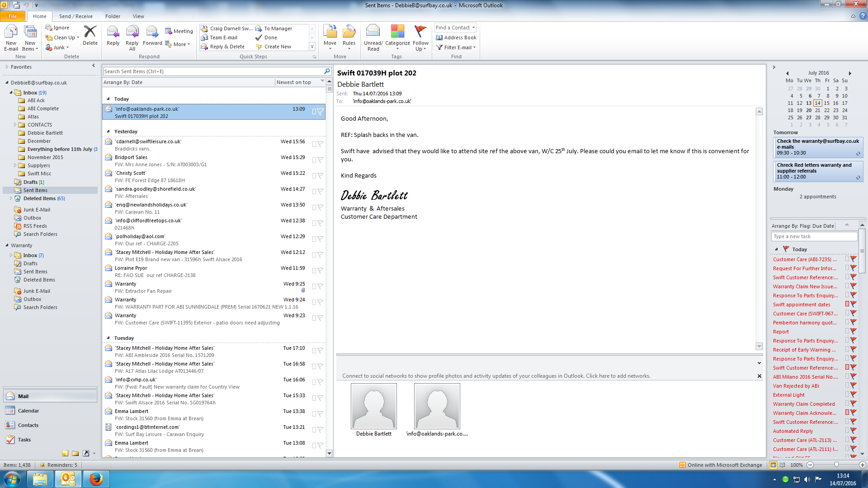Image resolution: width=868 pixels, height=488 pixels.
Task: Open the Calendar navigation button
Action: coord(28,411)
